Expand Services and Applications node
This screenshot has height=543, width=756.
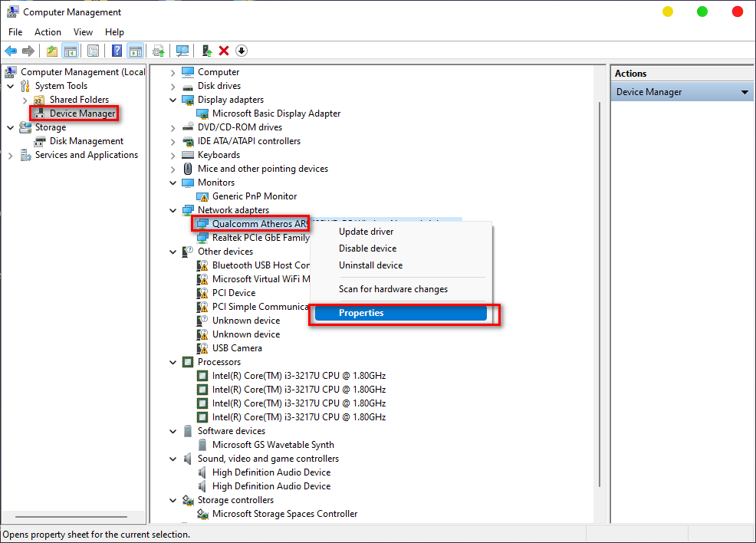point(10,155)
